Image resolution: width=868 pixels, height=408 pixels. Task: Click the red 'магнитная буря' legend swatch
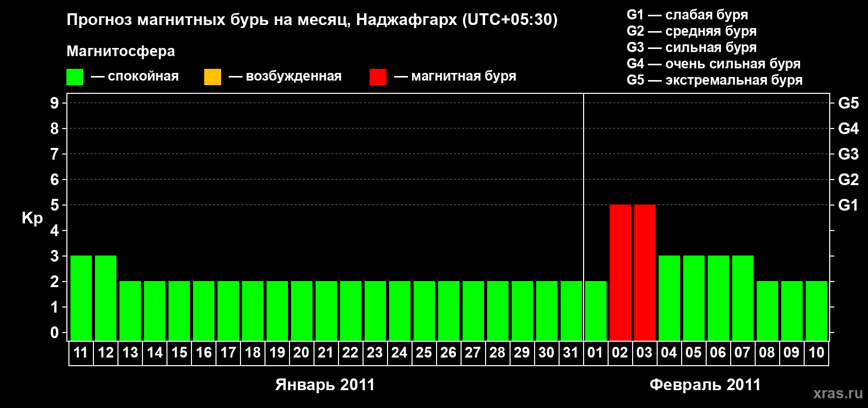(378, 77)
